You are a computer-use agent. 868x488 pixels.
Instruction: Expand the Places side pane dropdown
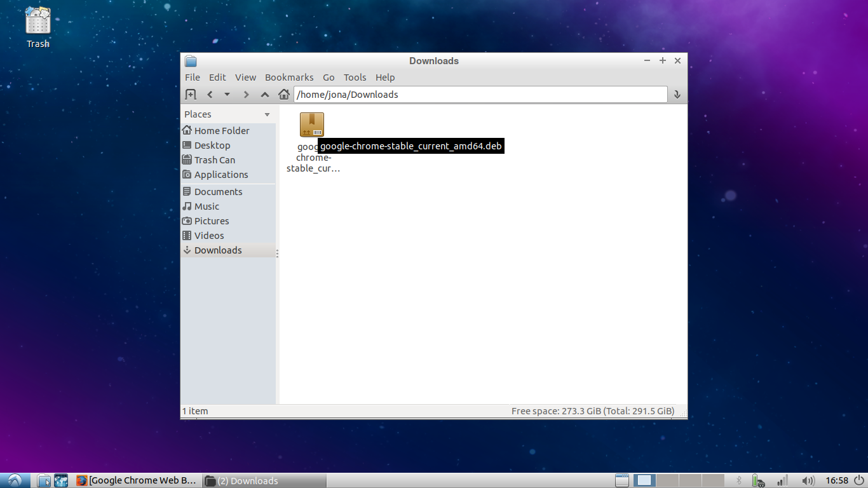(x=267, y=114)
